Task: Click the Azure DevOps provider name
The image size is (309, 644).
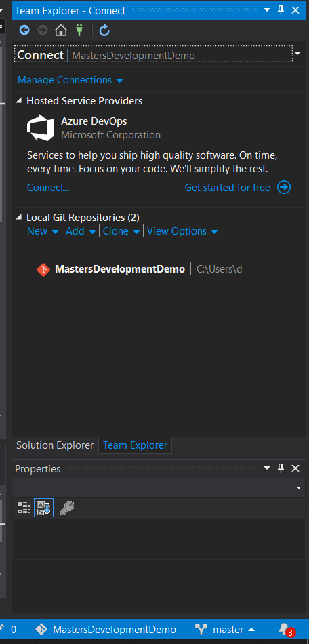Action: 94,121
